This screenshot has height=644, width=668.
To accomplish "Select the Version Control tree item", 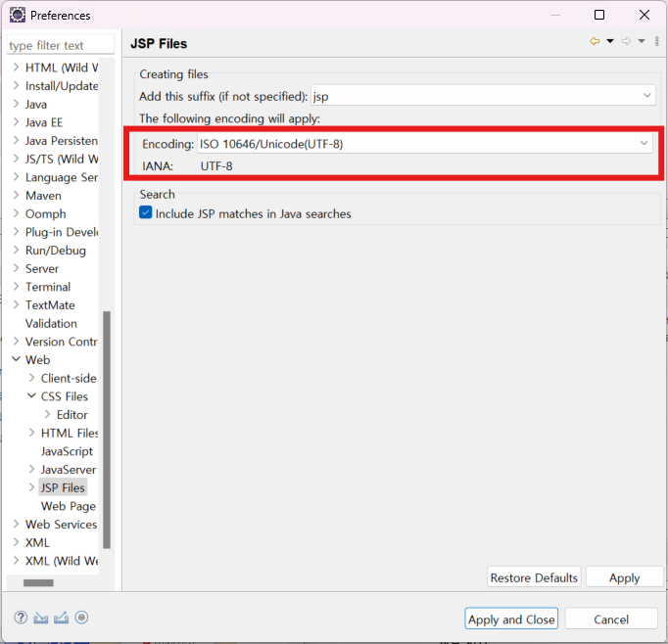I will (x=62, y=342).
